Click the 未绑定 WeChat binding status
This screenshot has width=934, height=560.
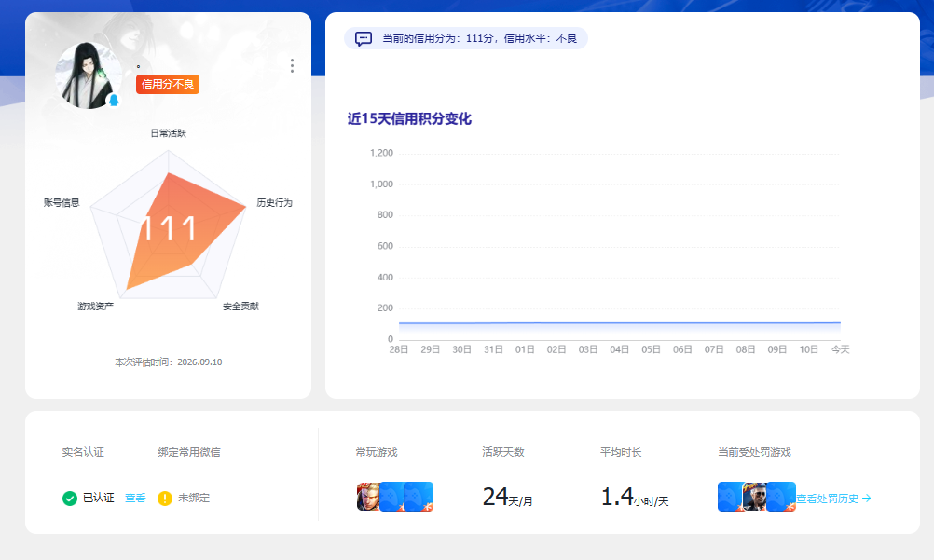tap(194, 499)
